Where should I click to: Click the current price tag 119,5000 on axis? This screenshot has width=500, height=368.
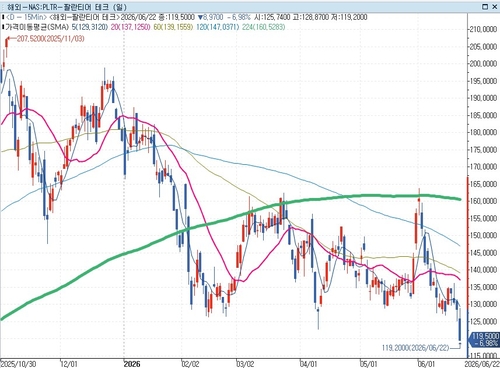485,339
